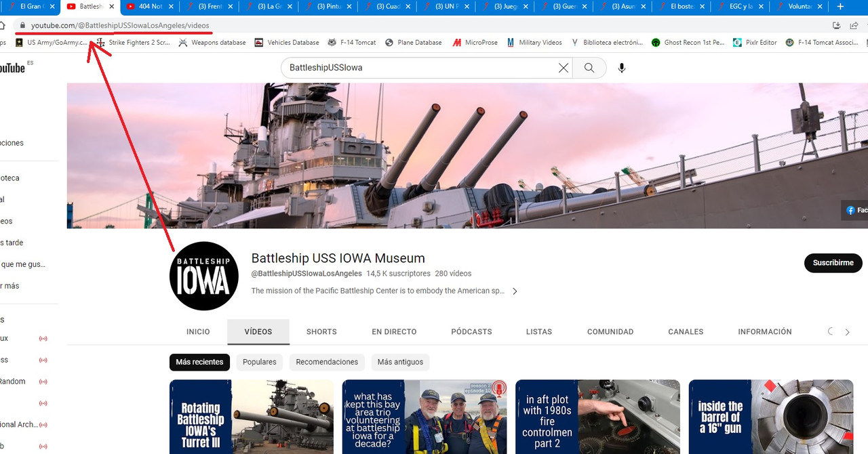868x454 pixels.
Task: Open the F-14 Tomcat bookmark
Action: pos(351,42)
